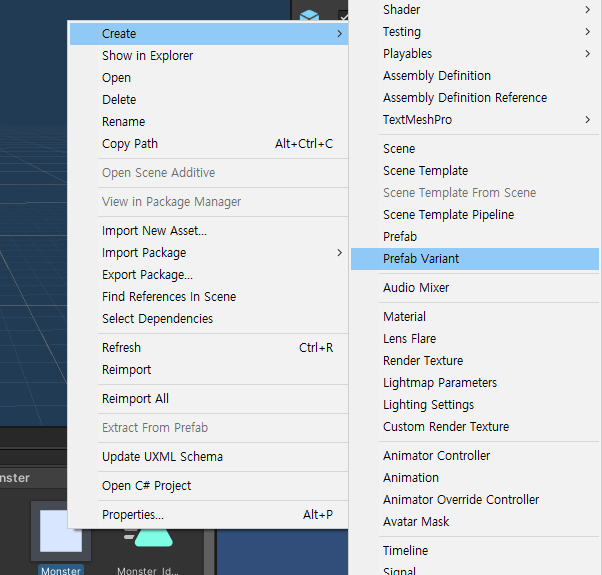This screenshot has width=602, height=575.
Task: Select Import New Asset...
Action: [x=208, y=231]
